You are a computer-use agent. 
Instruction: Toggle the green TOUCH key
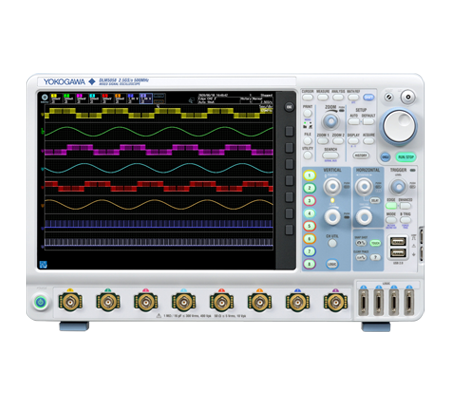tap(375, 243)
